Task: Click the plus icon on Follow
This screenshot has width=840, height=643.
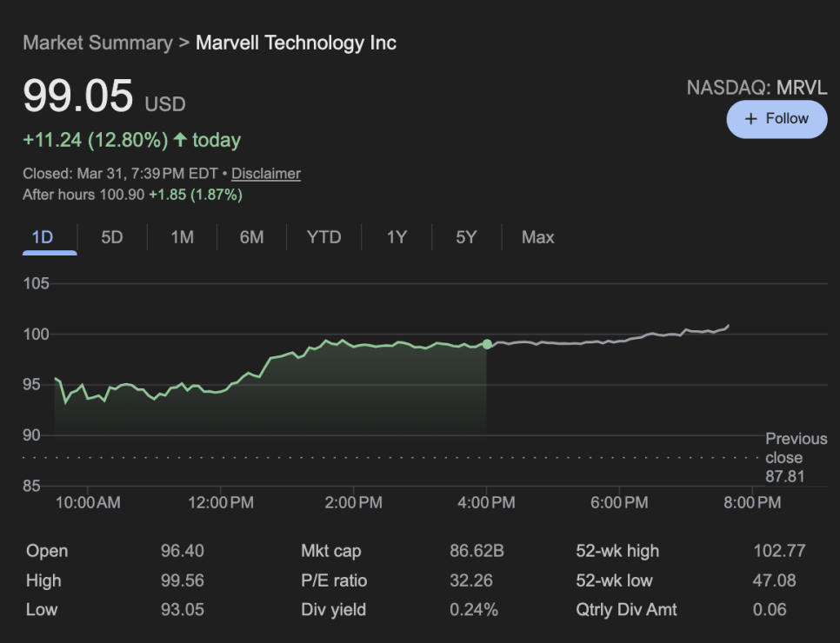Action: 751,119
